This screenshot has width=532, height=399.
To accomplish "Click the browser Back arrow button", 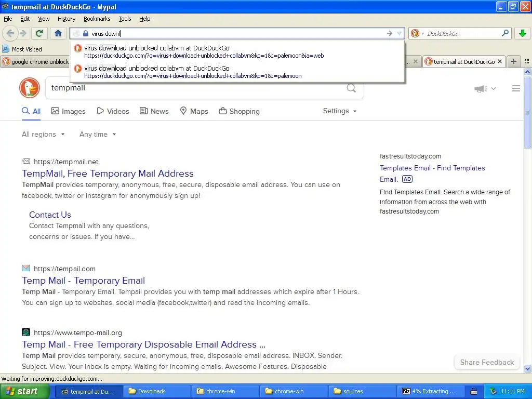I will point(10,33).
